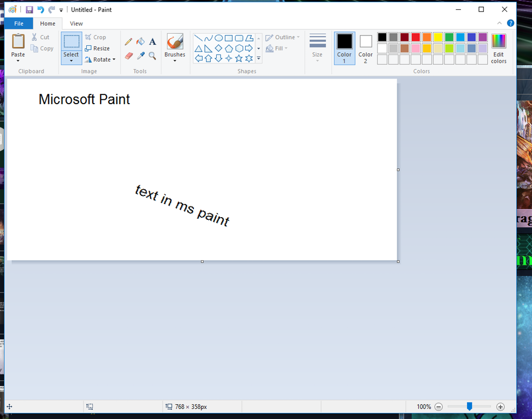Pick the purple color swatch

pyautogui.click(x=483, y=37)
